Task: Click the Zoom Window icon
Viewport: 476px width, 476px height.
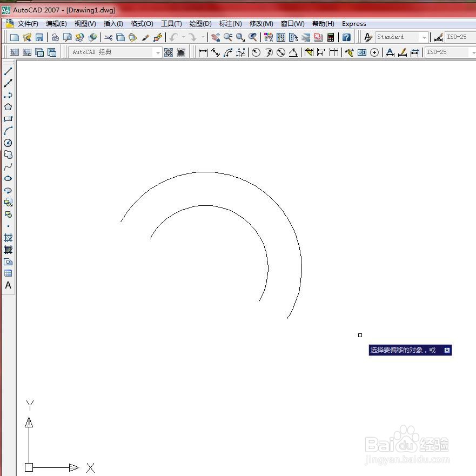Action: click(x=240, y=37)
